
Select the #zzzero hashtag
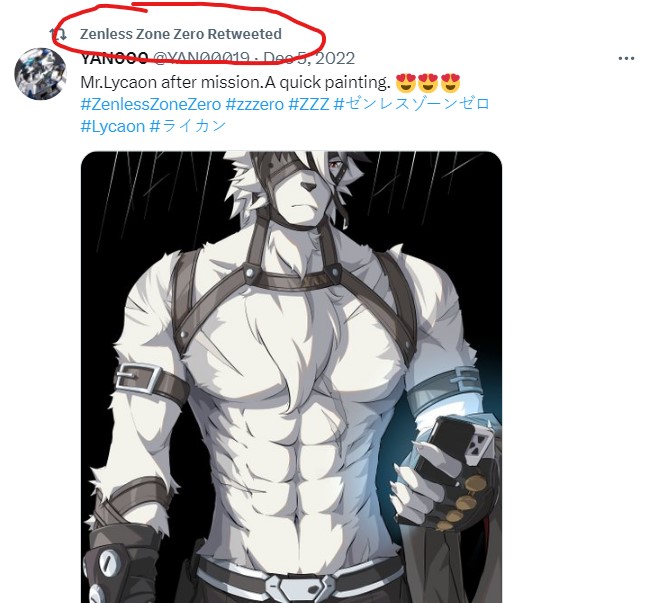point(255,104)
